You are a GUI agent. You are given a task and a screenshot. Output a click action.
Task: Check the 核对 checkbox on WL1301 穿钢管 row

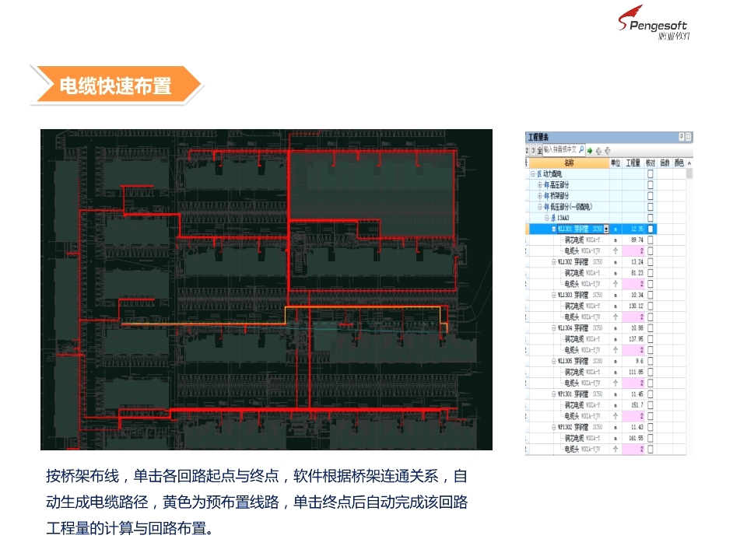(x=651, y=229)
